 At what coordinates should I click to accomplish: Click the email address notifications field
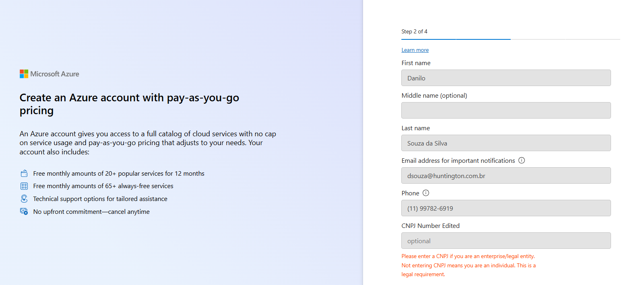tap(506, 176)
